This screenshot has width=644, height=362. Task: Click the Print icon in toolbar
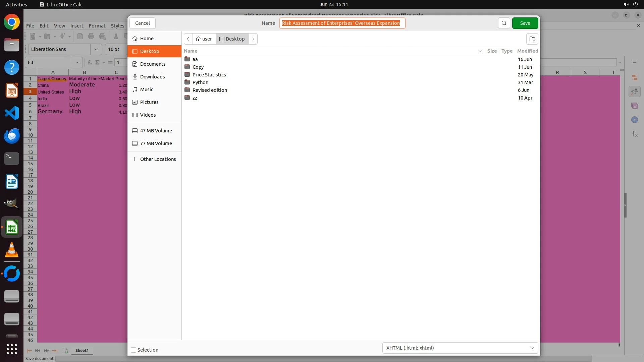(91, 36)
